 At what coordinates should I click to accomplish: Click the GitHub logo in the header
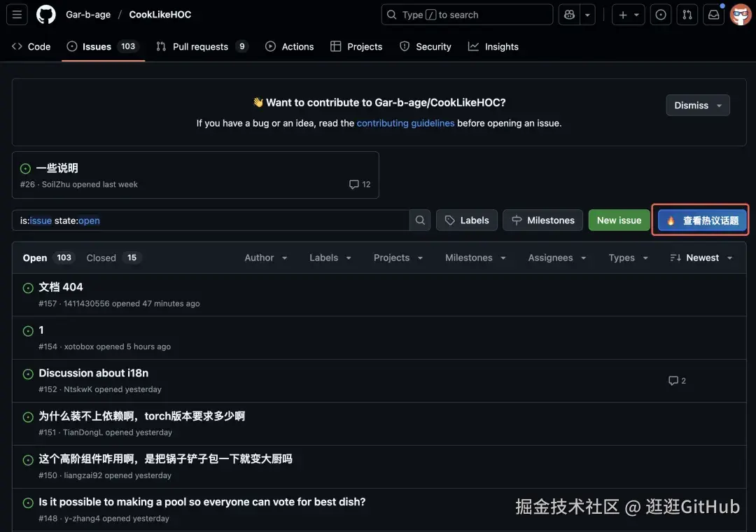45,14
